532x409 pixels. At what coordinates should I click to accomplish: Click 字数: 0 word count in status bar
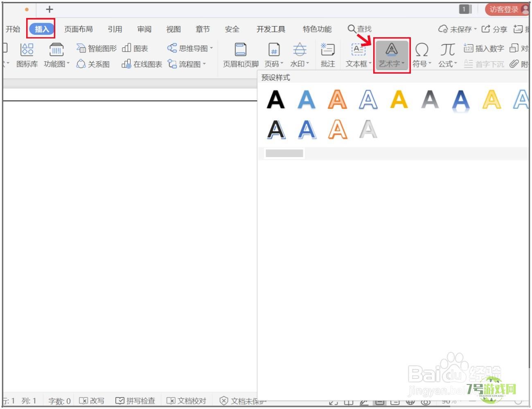[x=59, y=401]
